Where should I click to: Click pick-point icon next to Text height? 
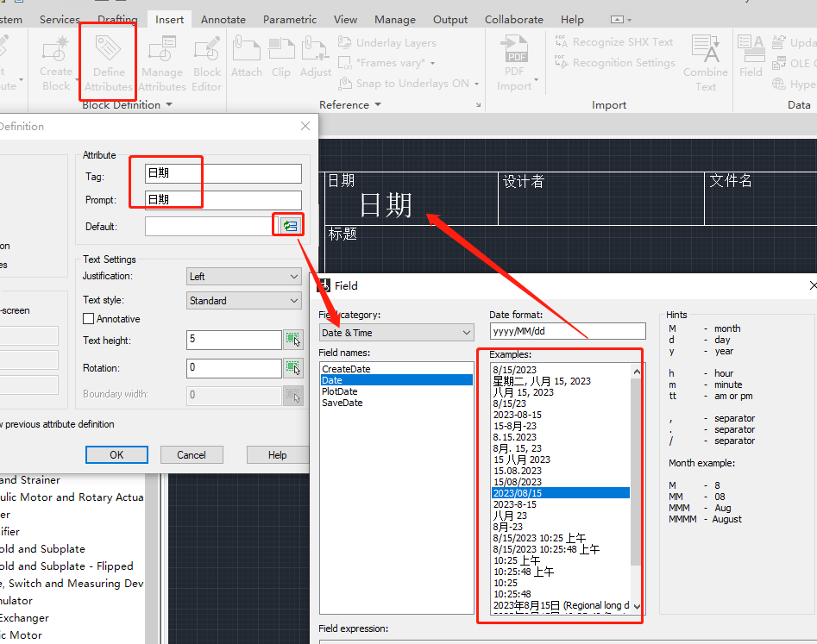(292, 340)
